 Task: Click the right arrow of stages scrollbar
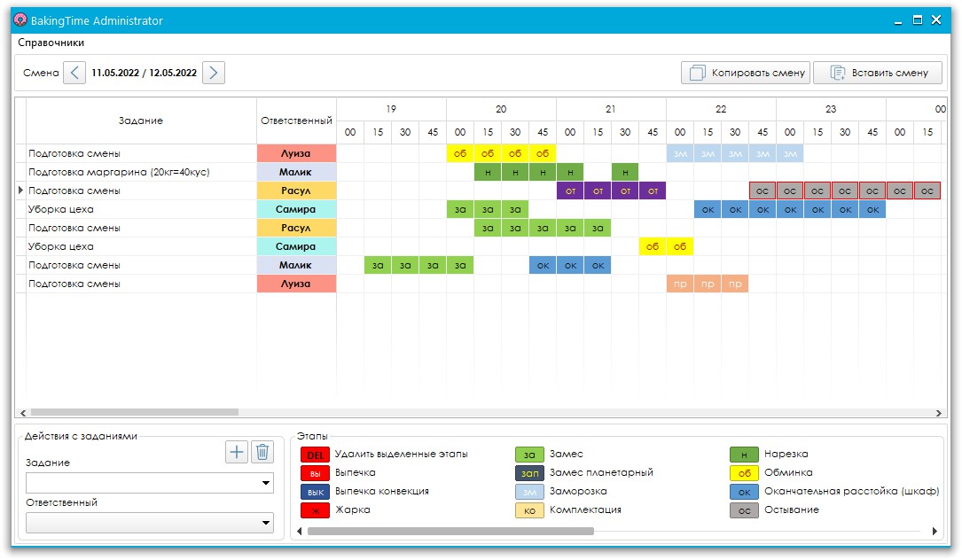click(935, 531)
